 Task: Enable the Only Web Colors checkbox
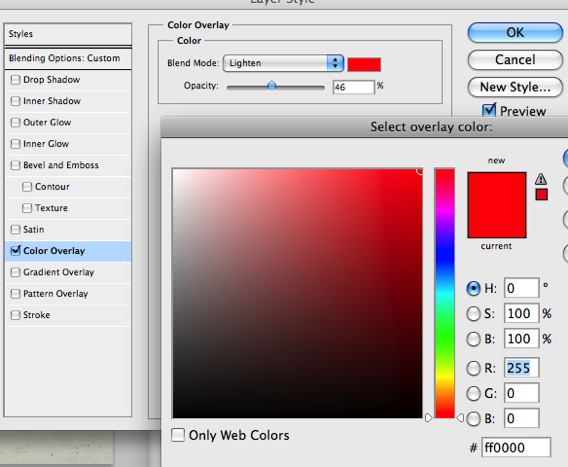coord(178,435)
